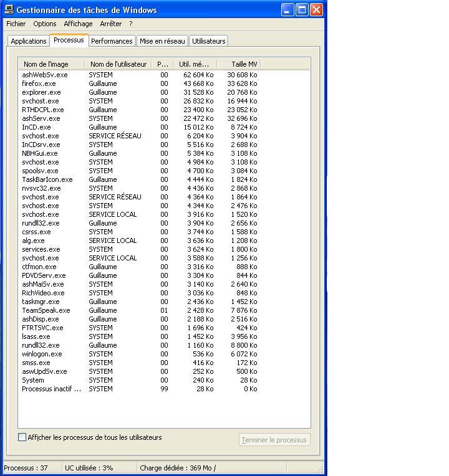Click the 62 604 Ko memory value
The height and width of the screenshot is (476, 449).
[x=198, y=75]
